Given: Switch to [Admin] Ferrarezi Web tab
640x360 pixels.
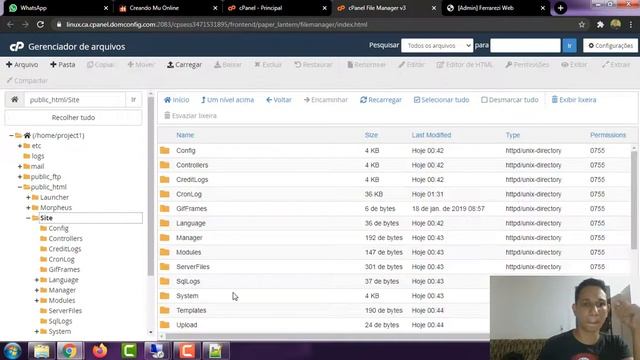Looking at the screenshot, I should coord(496,8).
